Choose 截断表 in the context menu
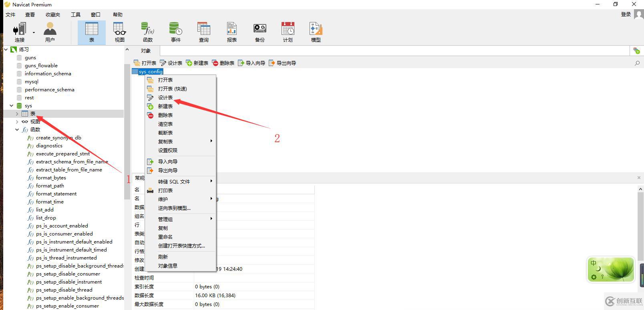 180,133
